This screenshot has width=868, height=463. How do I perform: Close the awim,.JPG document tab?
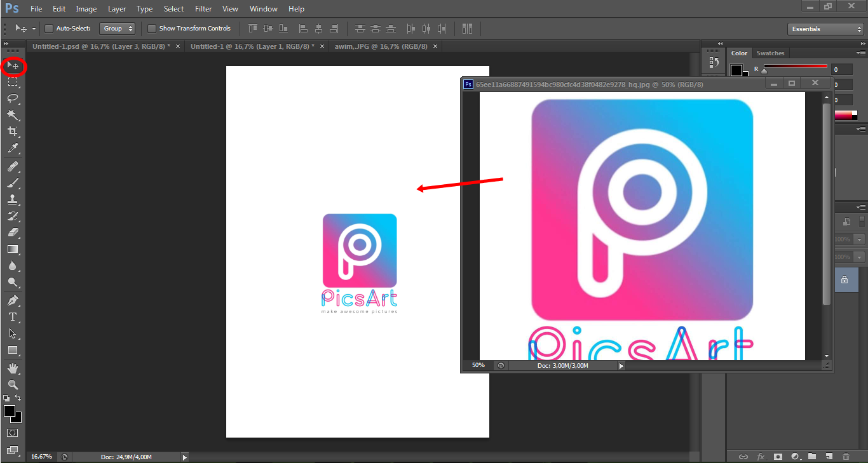point(436,46)
